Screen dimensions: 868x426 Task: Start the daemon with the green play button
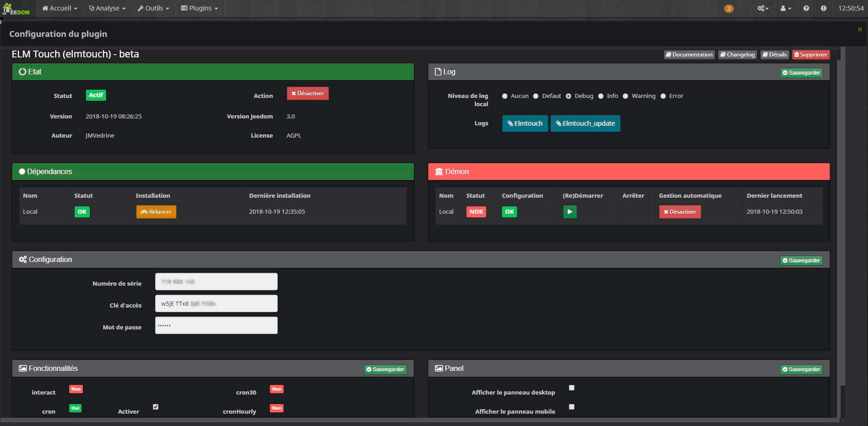pos(570,212)
